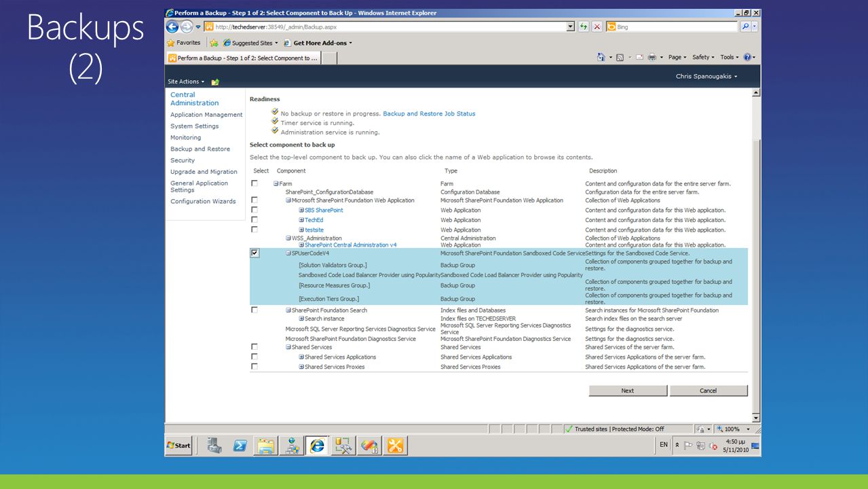Click the page vertical scrollbar

(756, 255)
